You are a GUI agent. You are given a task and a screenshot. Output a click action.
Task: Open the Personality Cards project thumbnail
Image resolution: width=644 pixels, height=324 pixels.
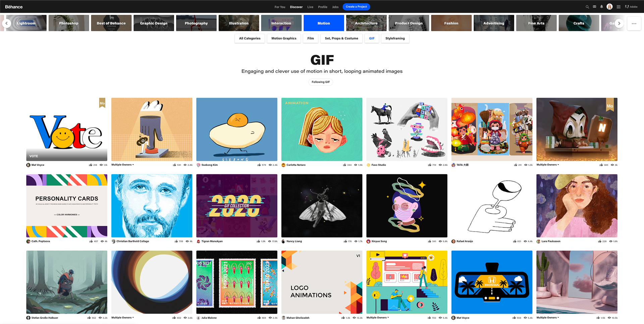click(67, 206)
